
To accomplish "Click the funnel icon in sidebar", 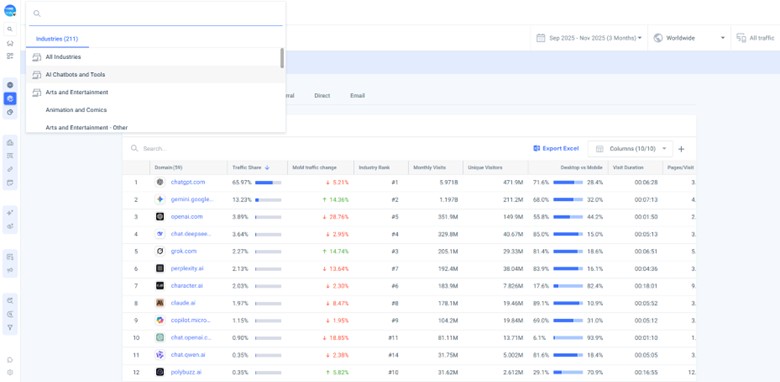I will coord(10,328).
